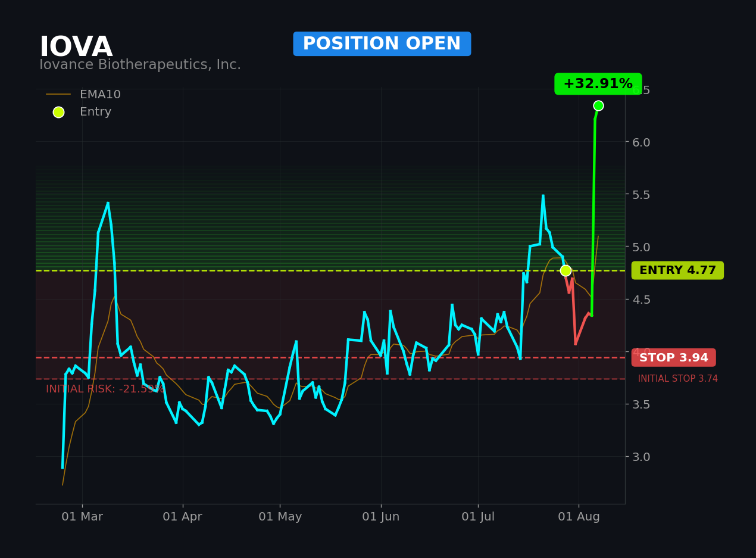Click the INITIAL STOP 3.74 text
This screenshot has height=558, width=756.
[677, 379]
